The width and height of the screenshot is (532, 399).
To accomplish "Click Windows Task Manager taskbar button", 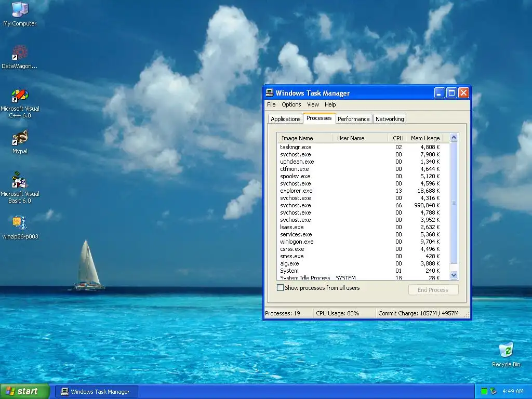I will [97, 392].
